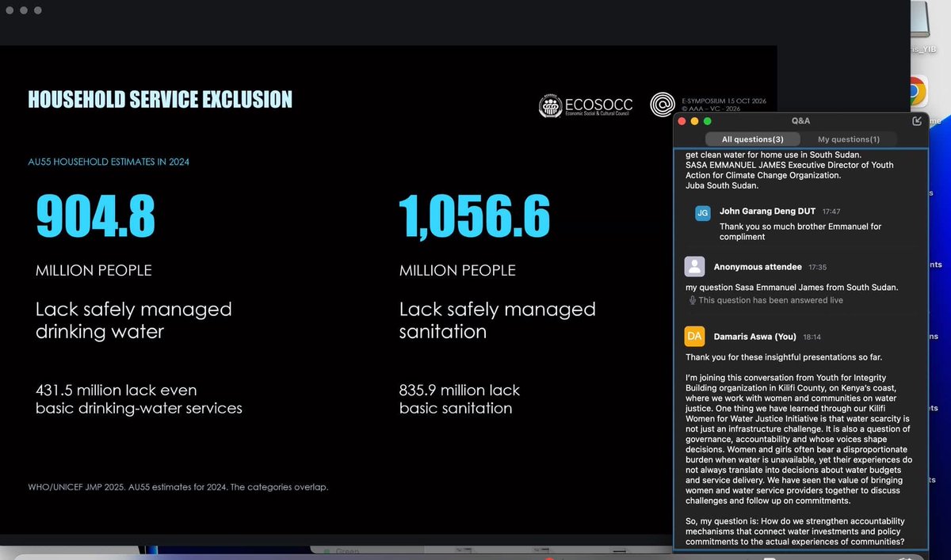Viewport: 951px width, 560px height.
Task: Click the microphone icon beside answered live note
Action: tap(692, 300)
